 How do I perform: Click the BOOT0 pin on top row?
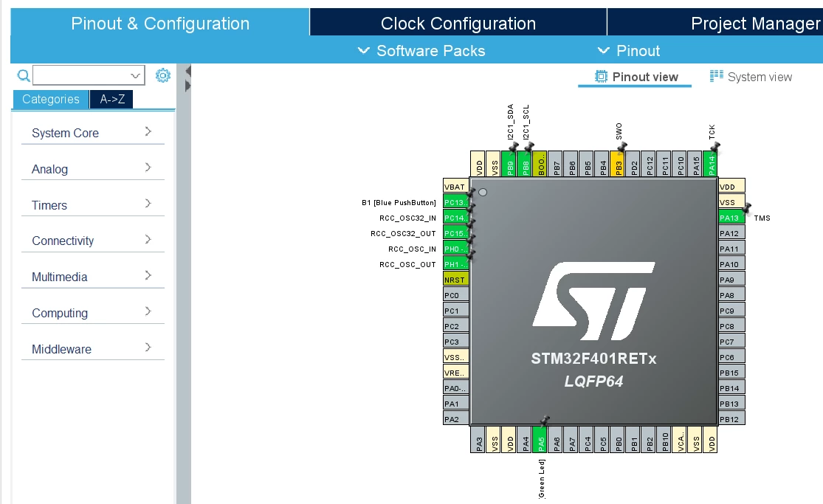pos(540,164)
